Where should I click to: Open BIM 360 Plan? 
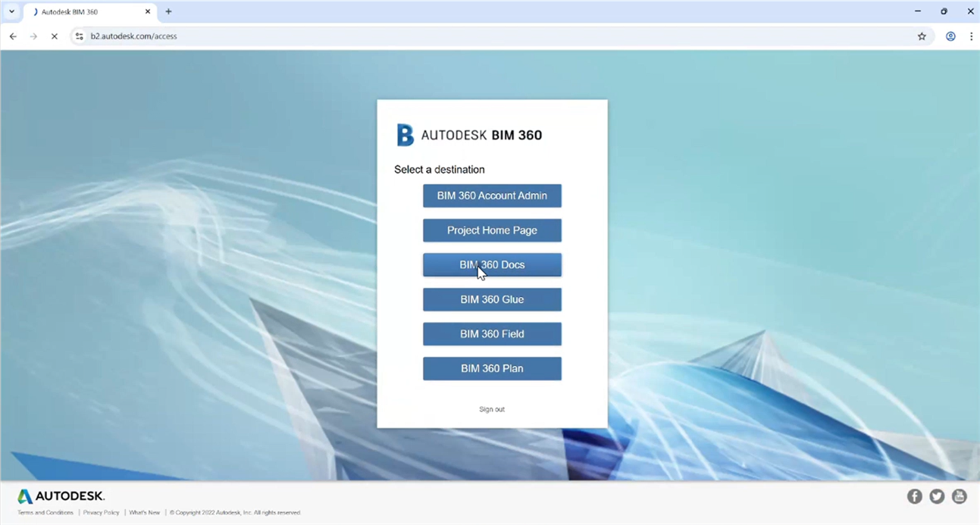[492, 369]
